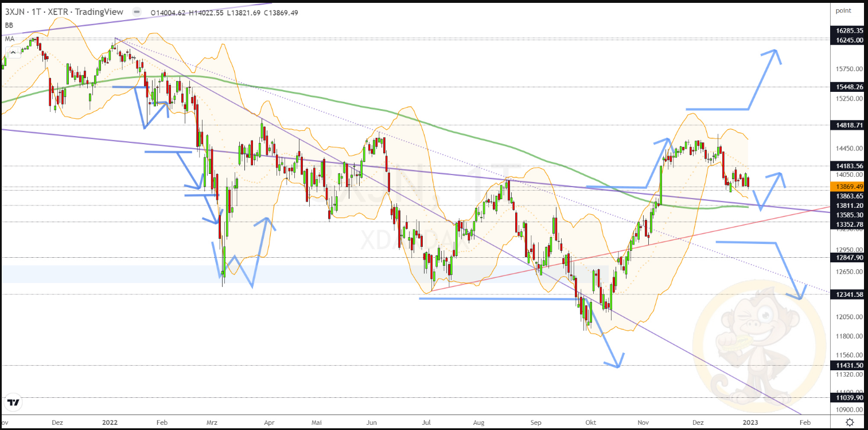
Task: Open the chart settings gear icon
Action: click(x=849, y=422)
